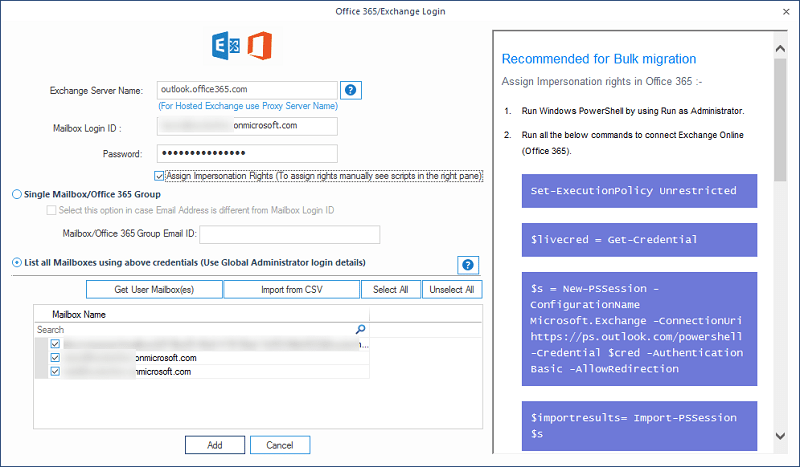
Task: Click Import from CSV button
Action: 292,289
